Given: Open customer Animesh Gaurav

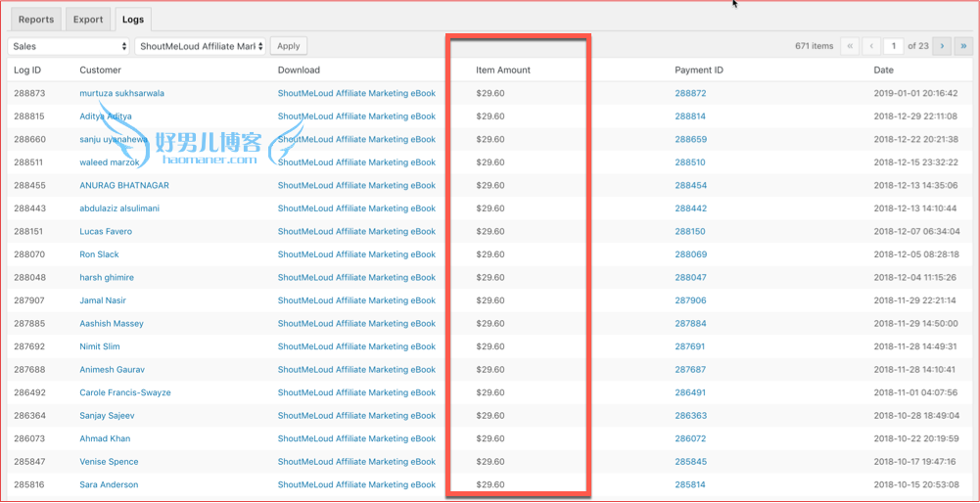Looking at the screenshot, I should pyautogui.click(x=113, y=370).
